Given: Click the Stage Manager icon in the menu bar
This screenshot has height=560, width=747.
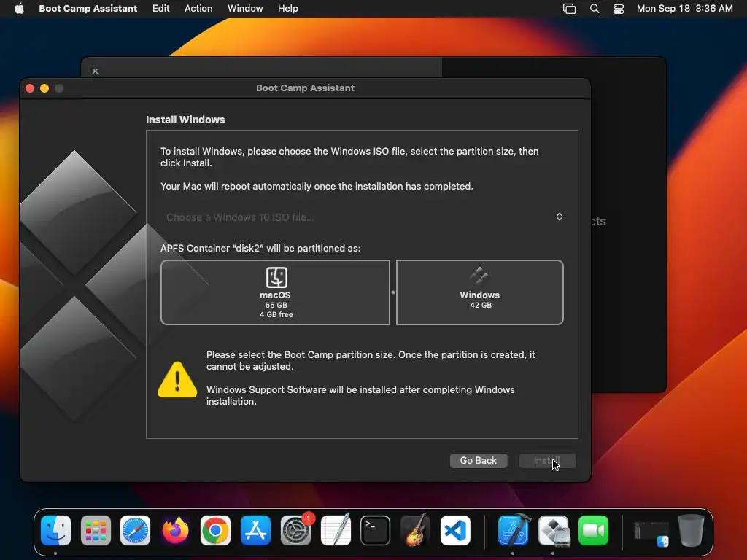Looking at the screenshot, I should coord(569,8).
